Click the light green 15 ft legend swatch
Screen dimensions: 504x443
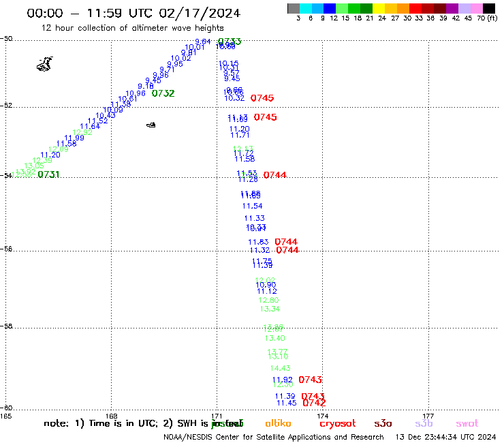[x=342, y=8]
